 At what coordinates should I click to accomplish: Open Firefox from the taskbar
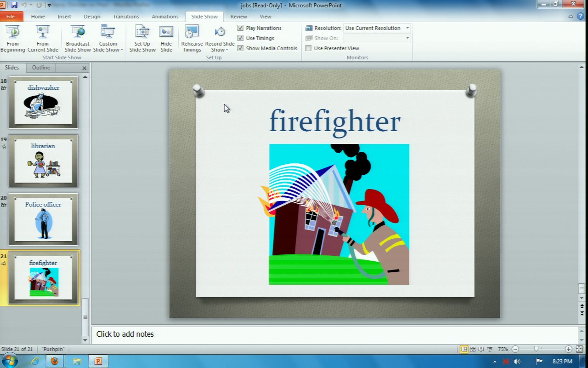(x=55, y=361)
